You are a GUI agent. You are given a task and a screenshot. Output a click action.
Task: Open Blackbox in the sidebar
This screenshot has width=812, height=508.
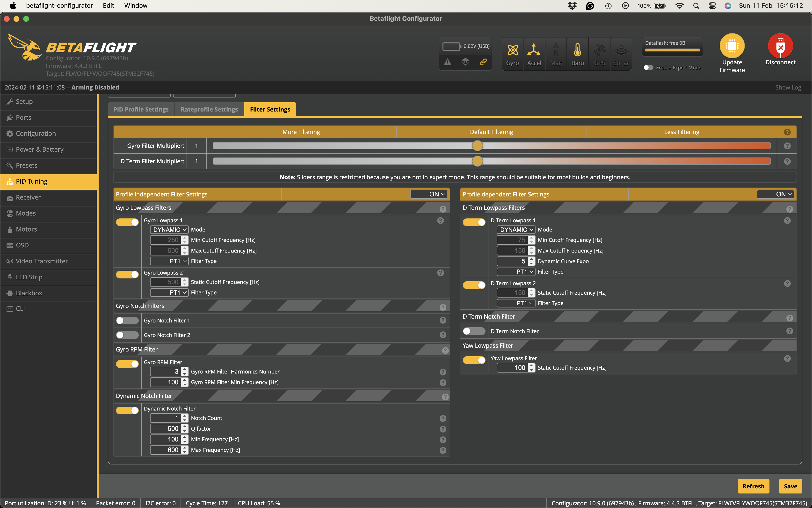pyautogui.click(x=49, y=293)
